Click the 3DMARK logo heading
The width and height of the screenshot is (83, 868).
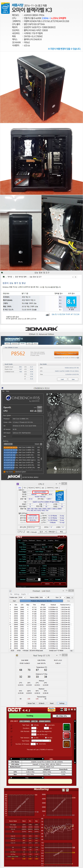(41, 329)
